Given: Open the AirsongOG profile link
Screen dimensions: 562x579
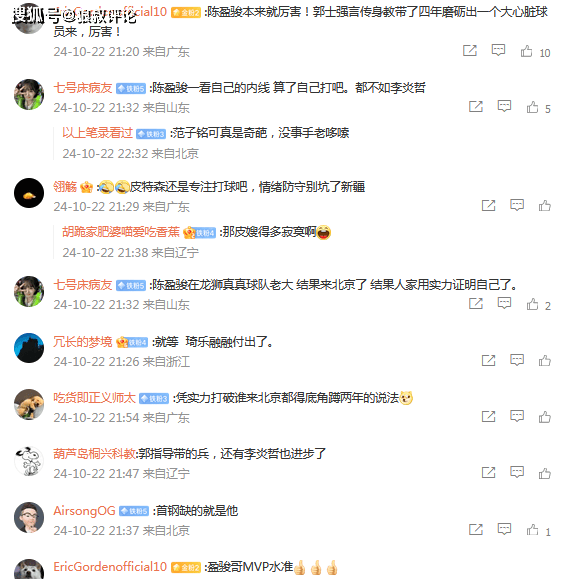Looking at the screenshot, I should (x=85, y=511).
